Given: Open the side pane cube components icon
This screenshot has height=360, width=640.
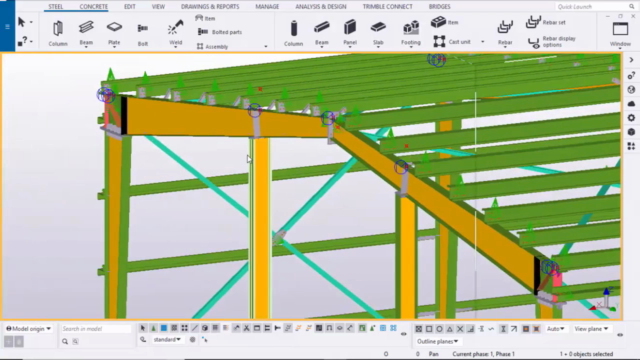Looking at the screenshot, I should pyautogui.click(x=631, y=132).
